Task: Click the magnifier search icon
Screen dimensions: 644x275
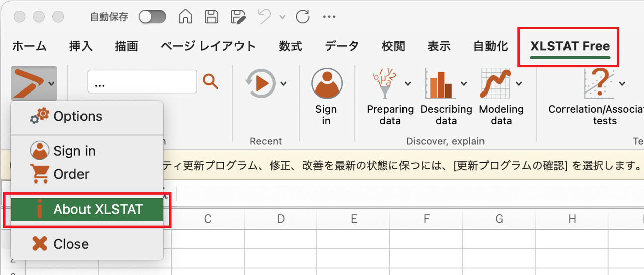Action: [211, 81]
